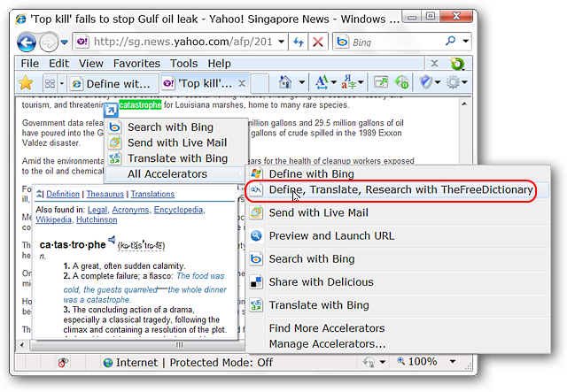Open the Hutchinson link
Viewport: 567px width, 392px height.
(97, 219)
